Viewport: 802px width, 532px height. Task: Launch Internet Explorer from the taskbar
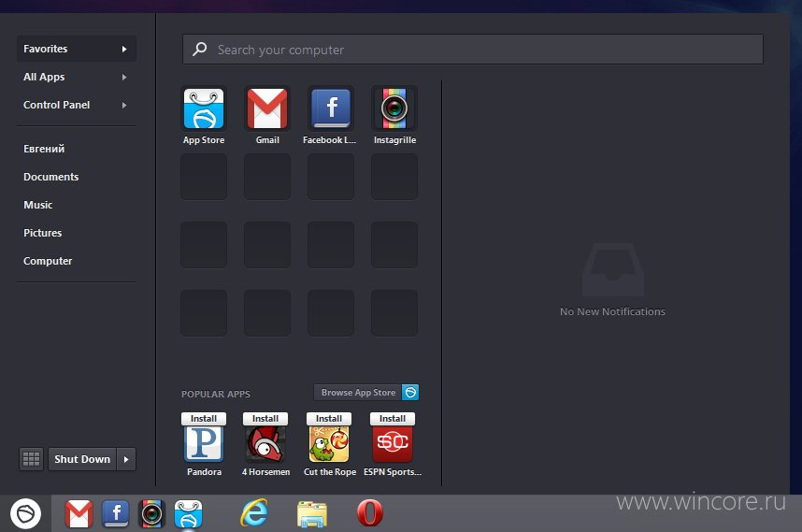254,512
